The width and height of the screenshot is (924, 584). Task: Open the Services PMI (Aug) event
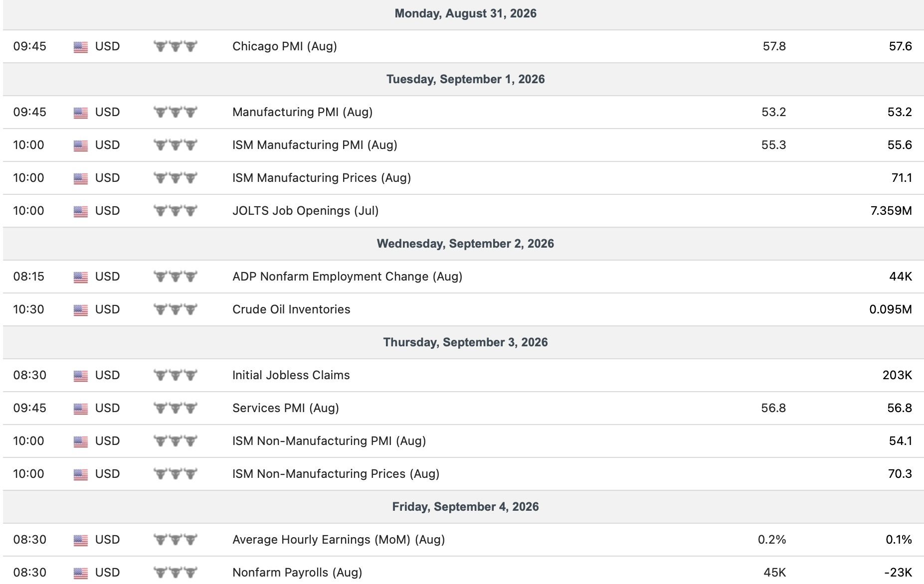pyautogui.click(x=286, y=408)
